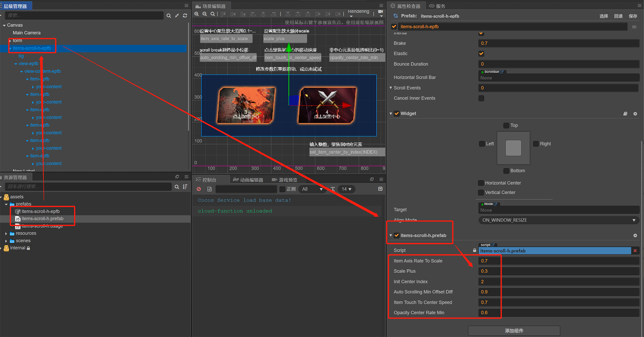This screenshot has width=644, height=337.
Task: Toggle the Elastic checkbox
Action: click(x=481, y=53)
